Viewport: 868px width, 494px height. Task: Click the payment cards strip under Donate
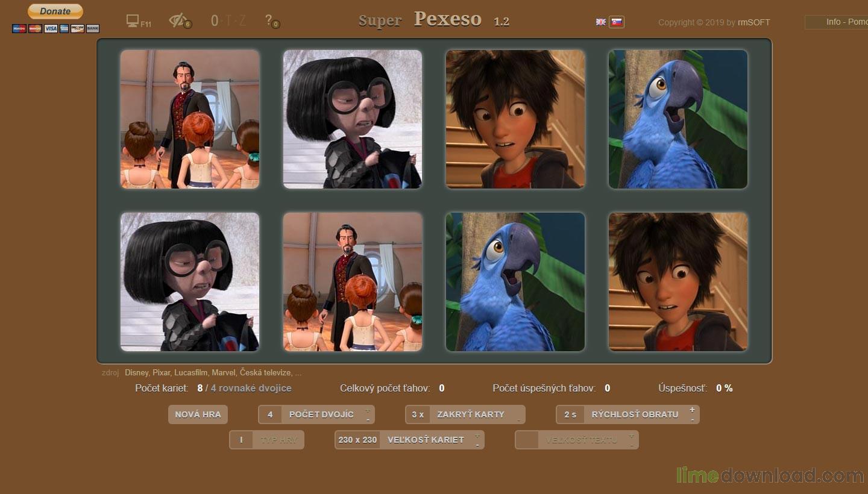click(55, 28)
